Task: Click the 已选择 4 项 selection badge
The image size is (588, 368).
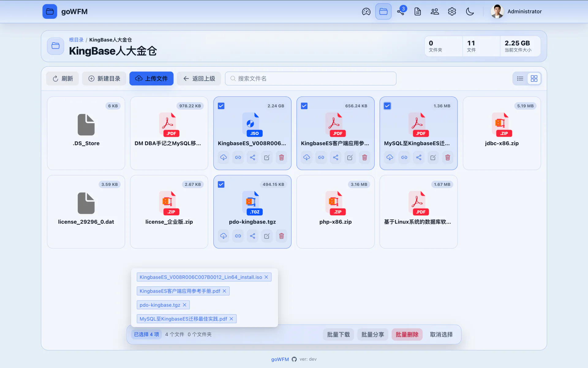Action: 146,335
